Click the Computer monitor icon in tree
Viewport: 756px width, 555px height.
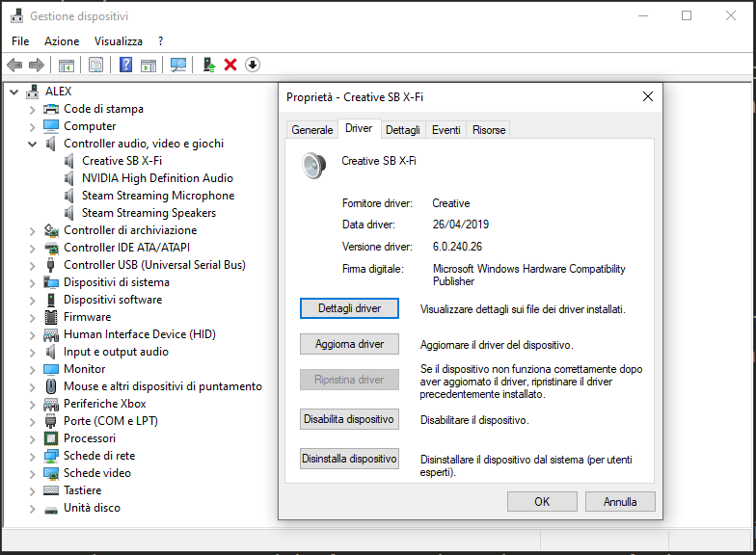(x=51, y=126)
